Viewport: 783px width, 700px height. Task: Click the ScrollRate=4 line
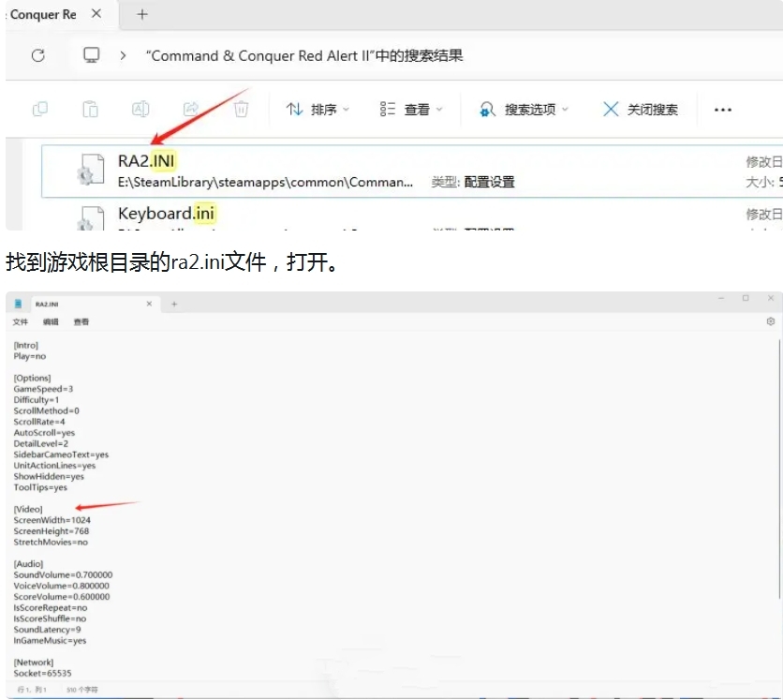click(39, 422)
